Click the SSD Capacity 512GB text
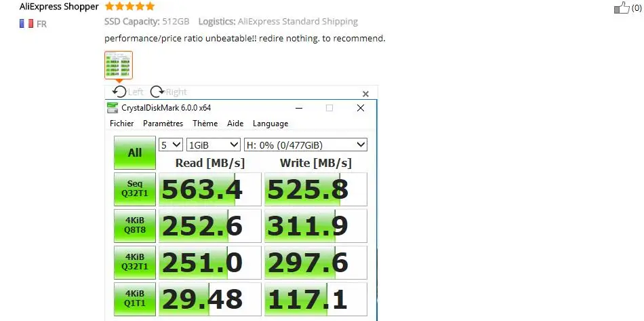644x321 pixels. click(x=146, y=21)
